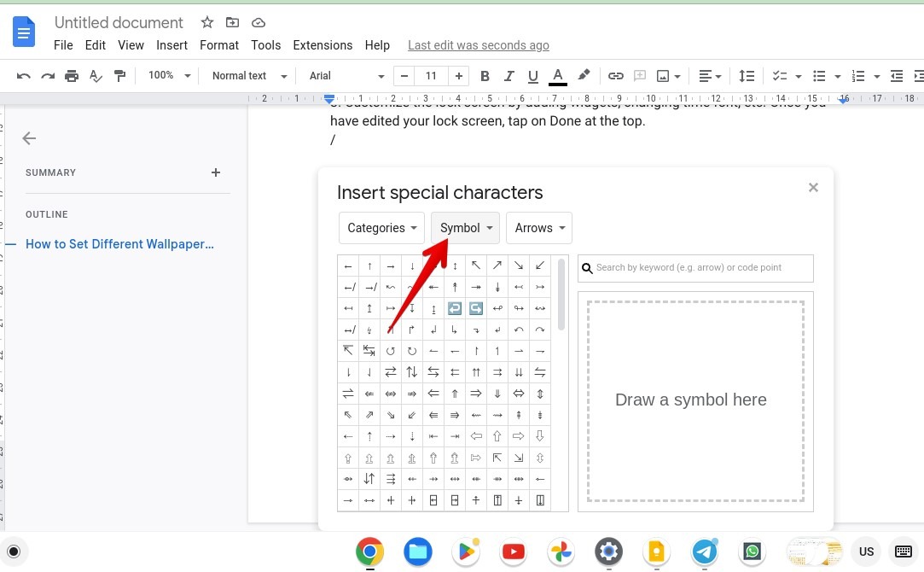924x572 pixels.
Task: Expand the Arrows dropdown
Action: point(538,228)
